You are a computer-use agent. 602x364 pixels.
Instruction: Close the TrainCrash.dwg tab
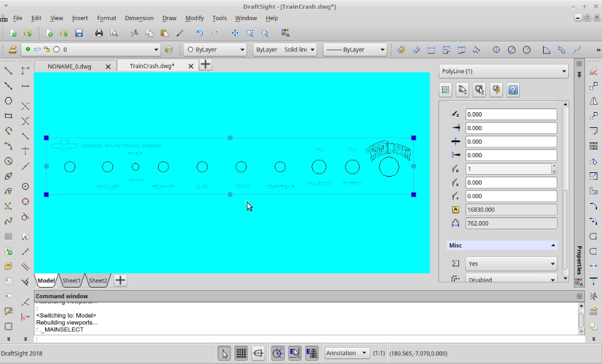pyautogui.click(x=191, y=66)
